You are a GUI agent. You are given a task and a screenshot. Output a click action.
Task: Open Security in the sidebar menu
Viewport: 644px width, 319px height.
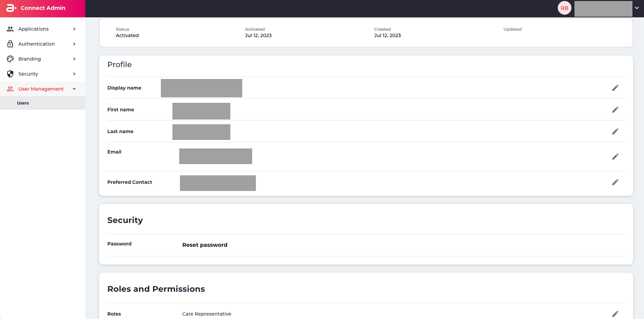point(43,74)
